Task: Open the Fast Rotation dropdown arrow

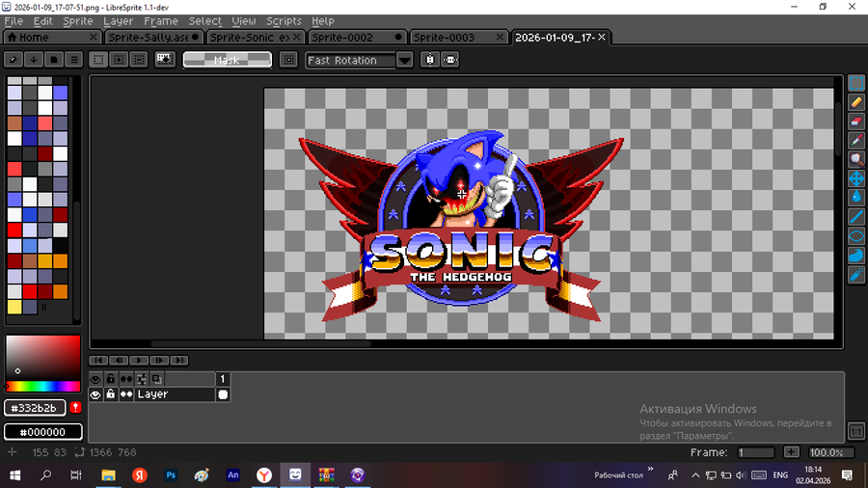Action: (x=405, y=60)
